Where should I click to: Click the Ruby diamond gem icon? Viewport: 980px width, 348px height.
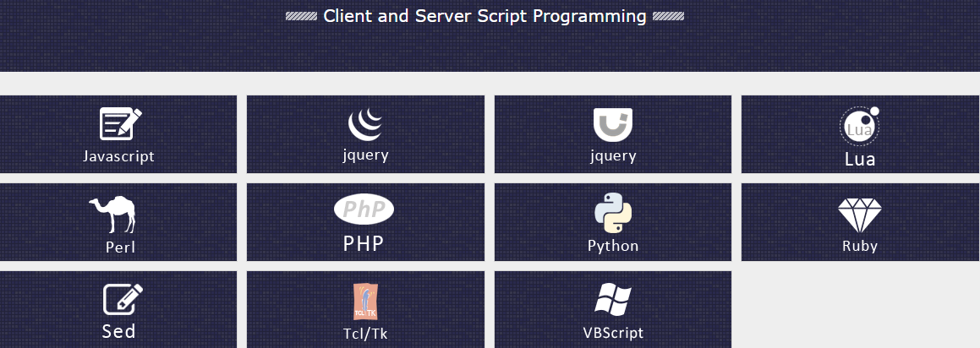pyautogui.click(x=859, y=215)
